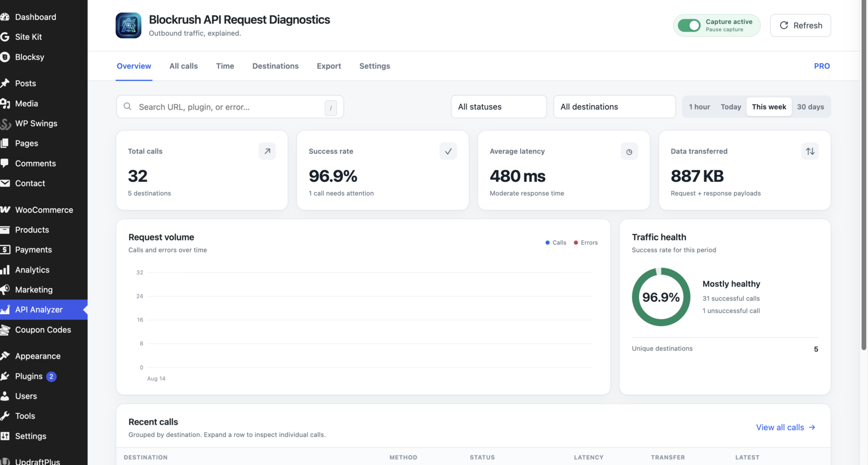Open the plugin Settings tab
This screenshot has height=465, width=868.
point(374,66)
